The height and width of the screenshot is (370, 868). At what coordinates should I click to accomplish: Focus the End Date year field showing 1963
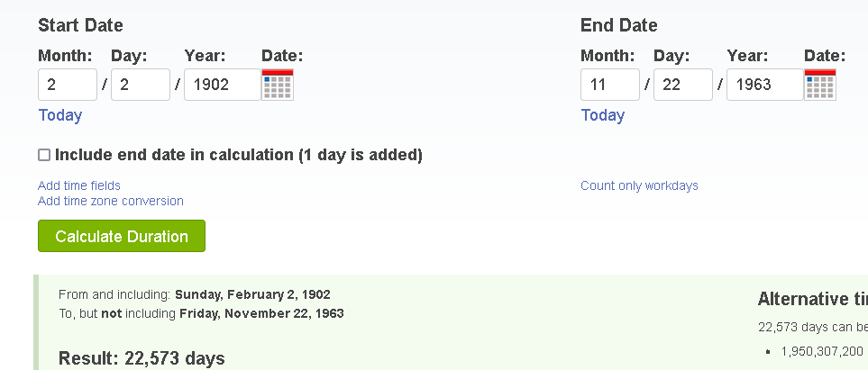pyautogui.click(x=764, y=85)
